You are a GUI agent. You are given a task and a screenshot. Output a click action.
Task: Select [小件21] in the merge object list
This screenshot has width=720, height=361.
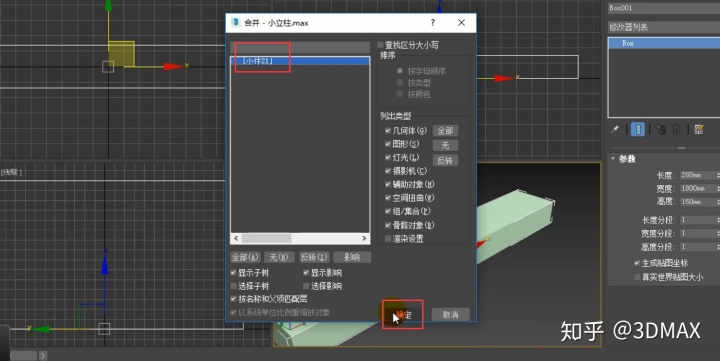300,61
